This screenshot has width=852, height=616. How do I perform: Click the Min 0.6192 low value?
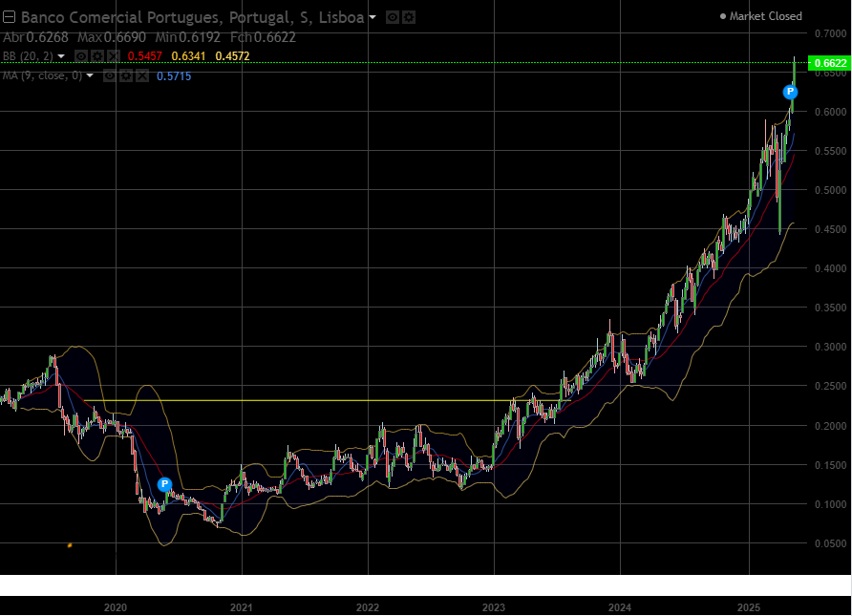click(187, 37)
